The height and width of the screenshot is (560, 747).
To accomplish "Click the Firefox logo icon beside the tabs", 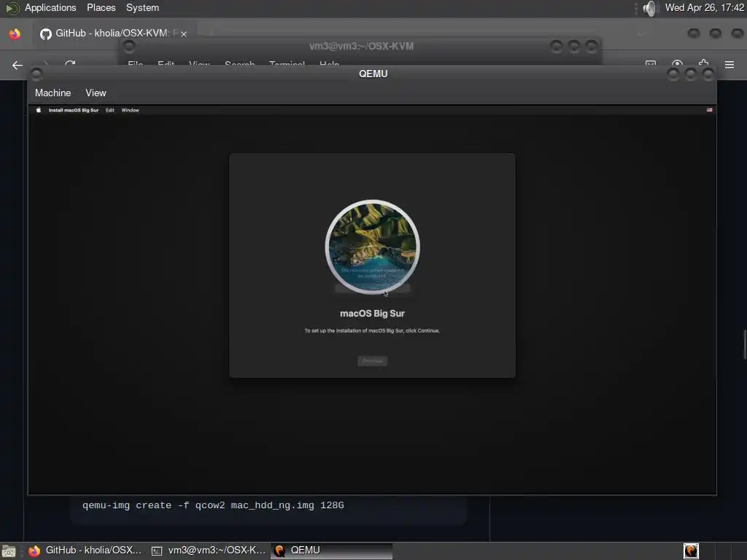I will 15,34.
